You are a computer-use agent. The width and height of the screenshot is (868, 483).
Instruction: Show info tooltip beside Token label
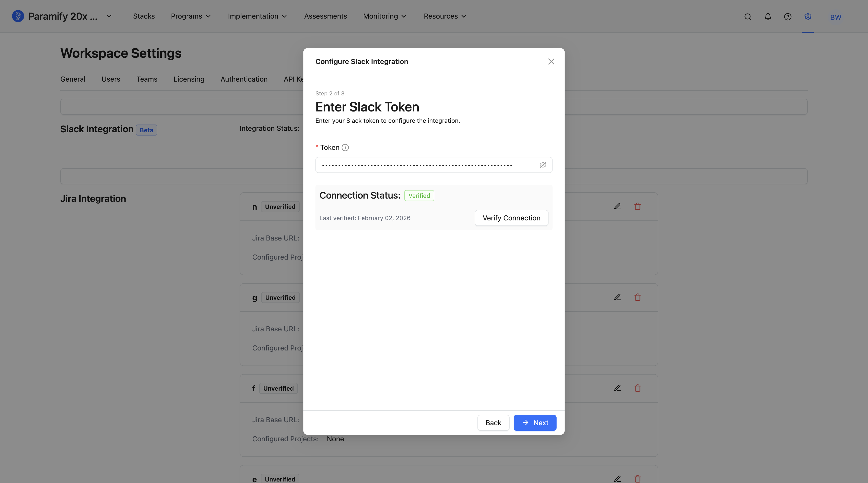[x=345, y=148]
